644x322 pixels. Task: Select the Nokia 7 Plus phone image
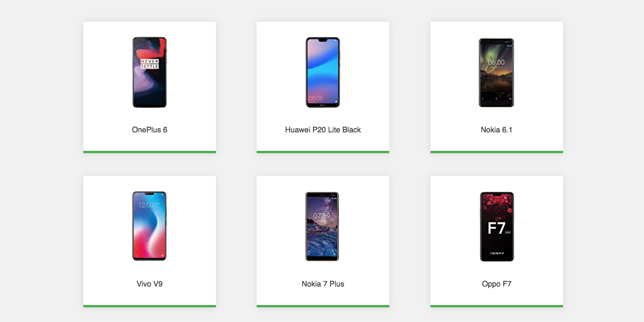click(322, 226)
